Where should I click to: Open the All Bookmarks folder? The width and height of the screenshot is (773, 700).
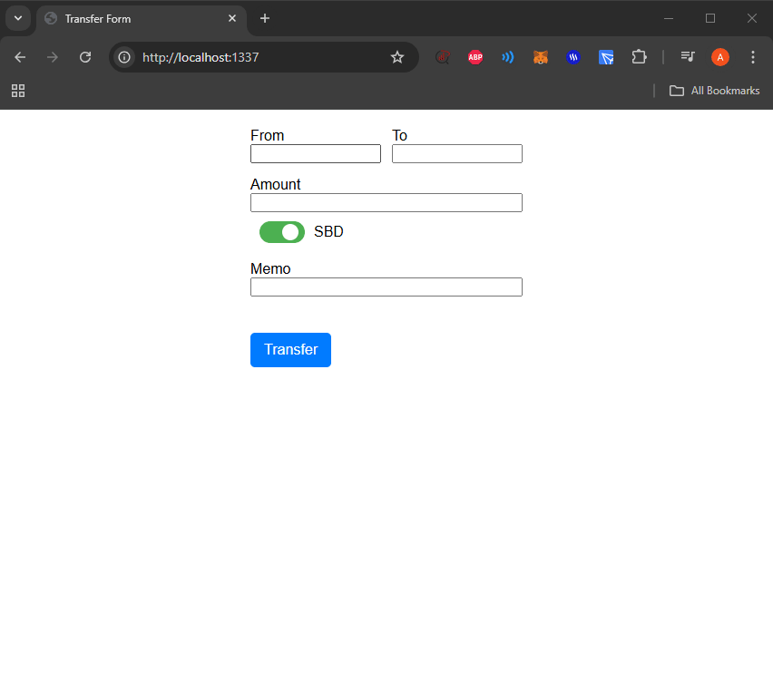point(714,91)
